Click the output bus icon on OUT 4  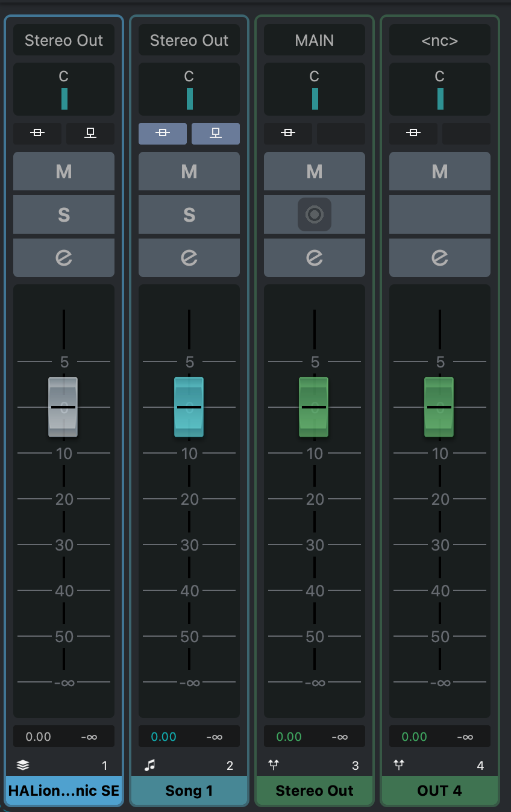pos(399,765)
